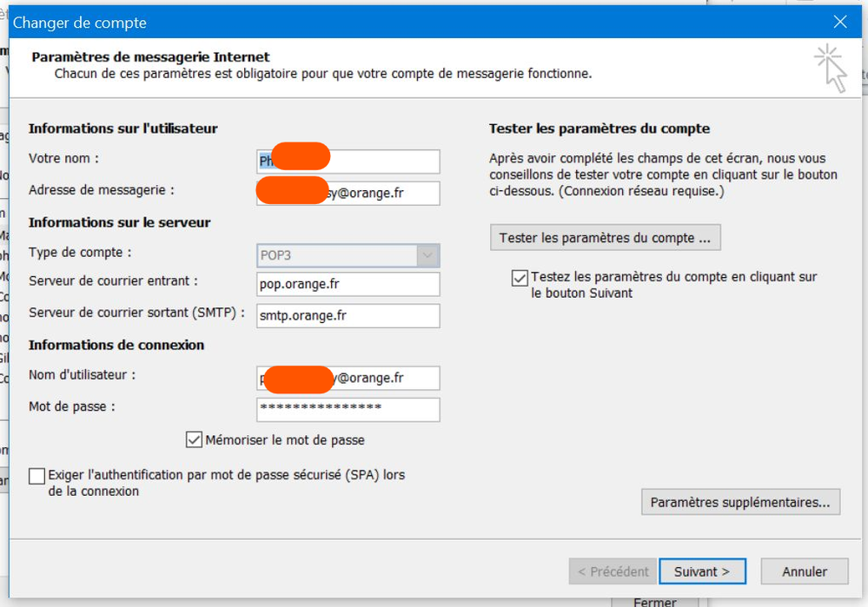
Task: Click Tester les paramètres du compte button
Action: (605, 238)
